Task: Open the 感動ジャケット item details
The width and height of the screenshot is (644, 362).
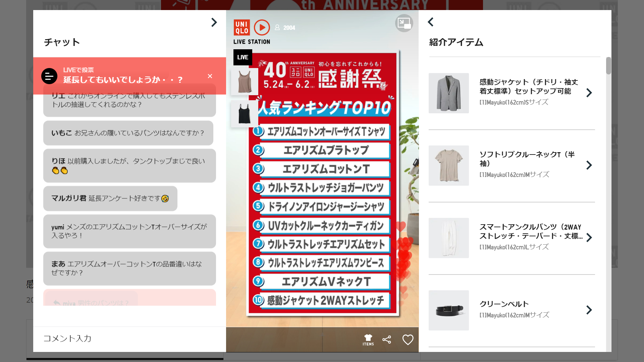Action: [x=589, y=93]
